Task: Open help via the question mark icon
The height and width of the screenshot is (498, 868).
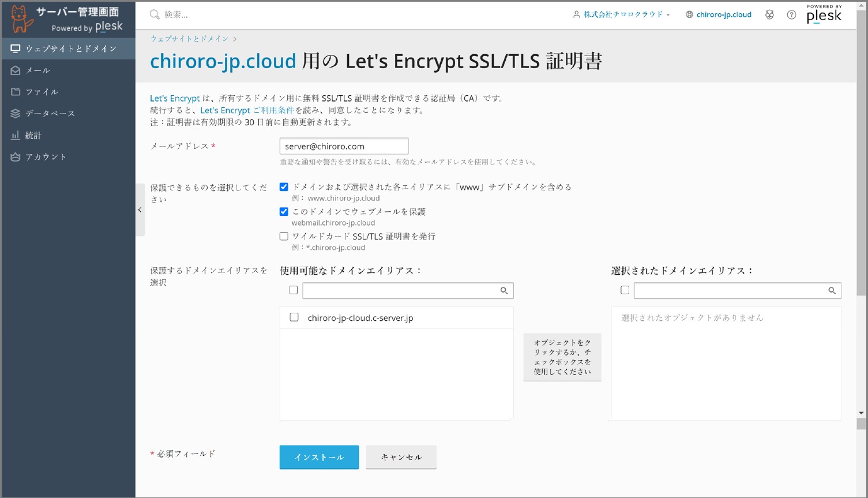Action: pos(791,14)
